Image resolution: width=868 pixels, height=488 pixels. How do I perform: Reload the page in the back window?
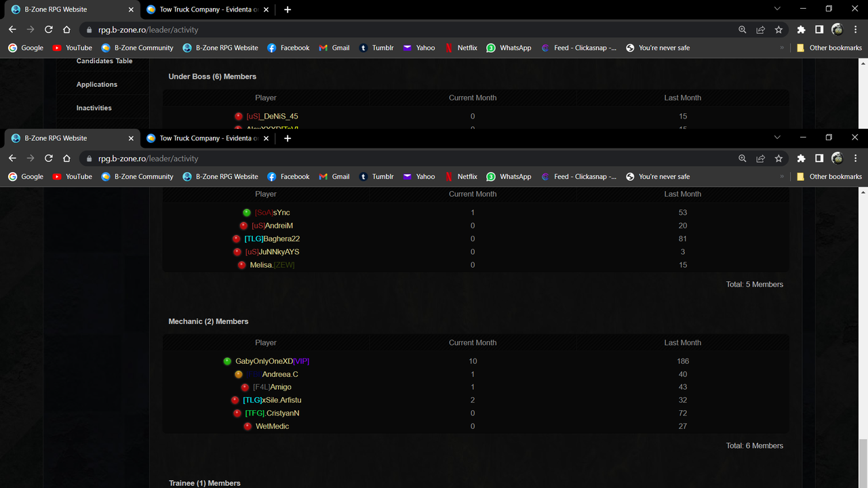(x=49, y=30)
